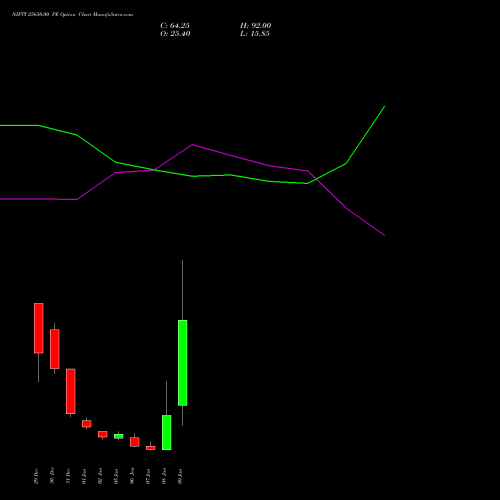Click the '05 Jan' date label
The width and height of the screenshot is (500, 500).
click(x=116, y=476)
